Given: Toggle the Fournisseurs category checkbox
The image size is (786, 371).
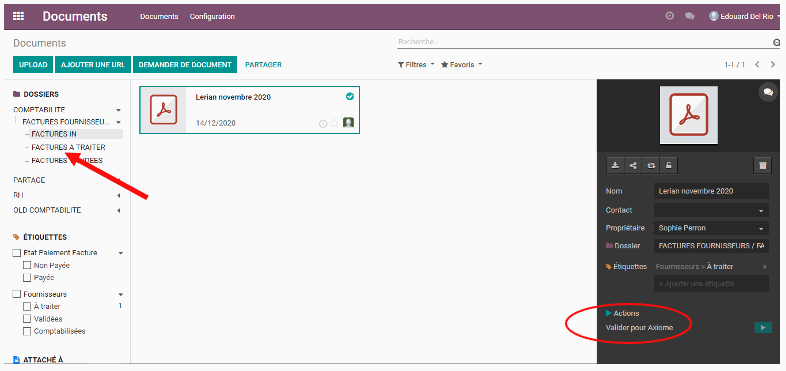Looking at the screenshot, I should point(17,294).
